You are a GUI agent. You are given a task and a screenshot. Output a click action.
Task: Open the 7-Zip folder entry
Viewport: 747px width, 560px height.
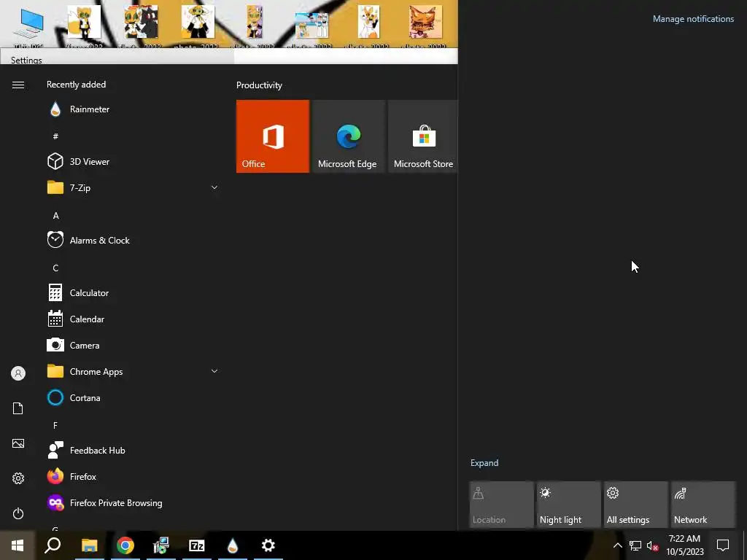coord(132,187)
